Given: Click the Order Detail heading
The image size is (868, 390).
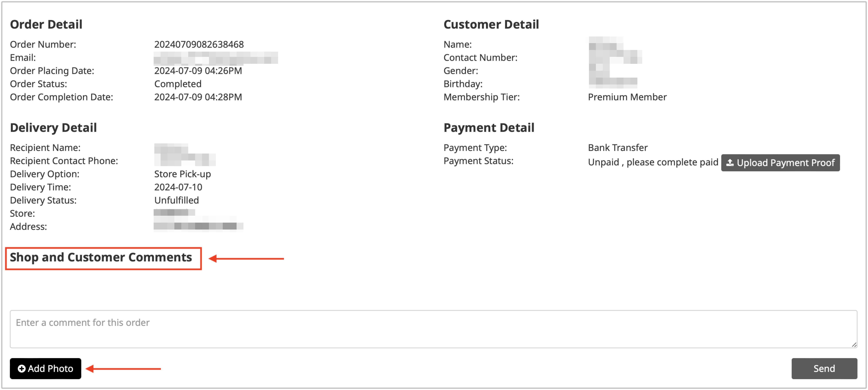Looking at the screenshot, I should click(x=46, y=24).
